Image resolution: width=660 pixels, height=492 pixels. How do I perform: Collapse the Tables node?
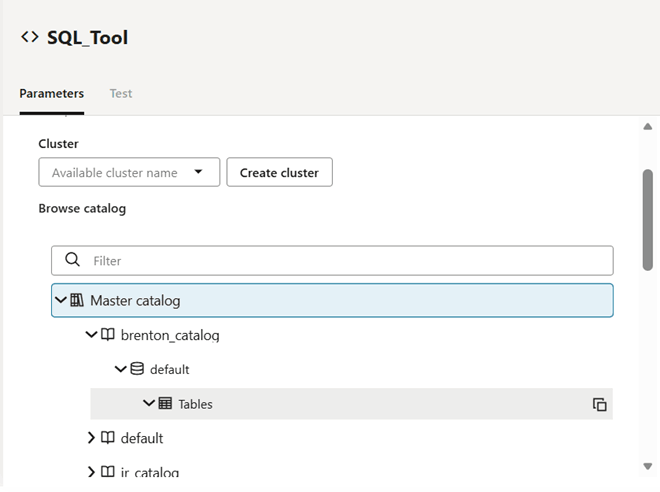149,403
